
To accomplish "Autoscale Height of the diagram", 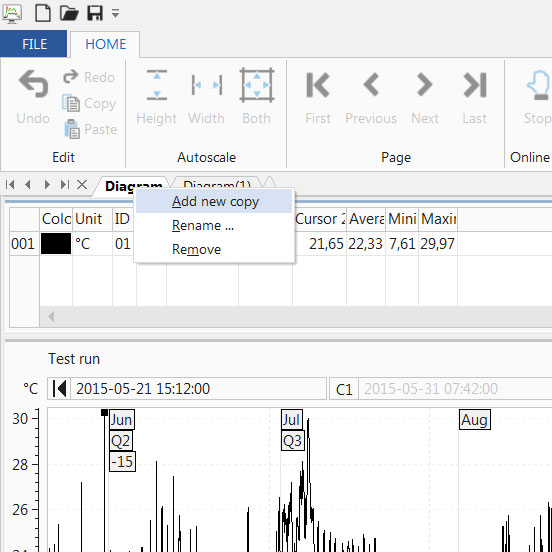I will (157, 97).
